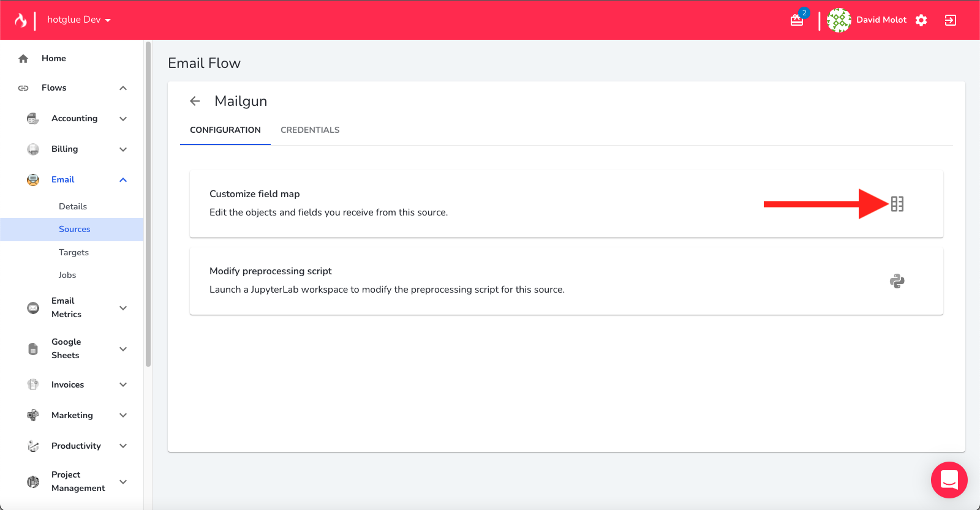Click the Email Metrics flow icon
Viewport: 980px width, 510px height.
33,308
